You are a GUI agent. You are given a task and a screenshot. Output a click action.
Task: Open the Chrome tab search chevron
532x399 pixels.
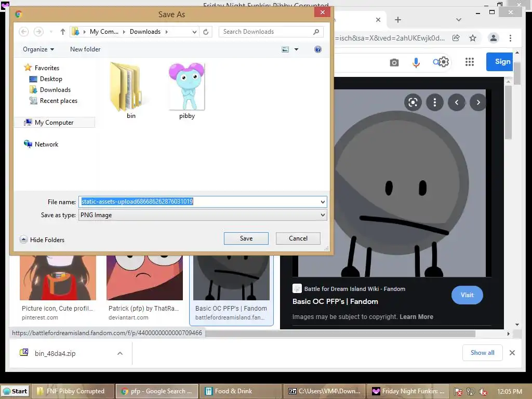(x=459, y=20)
